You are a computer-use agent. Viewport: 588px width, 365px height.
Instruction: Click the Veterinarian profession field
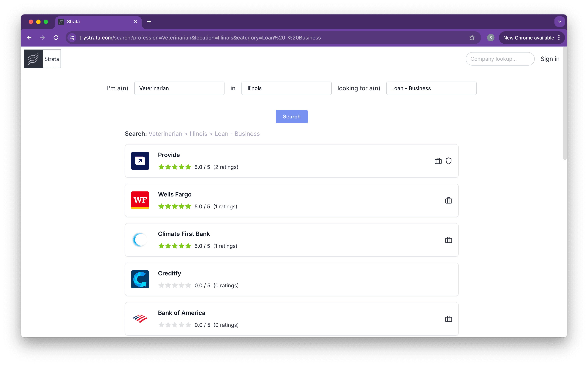point(179,88)
